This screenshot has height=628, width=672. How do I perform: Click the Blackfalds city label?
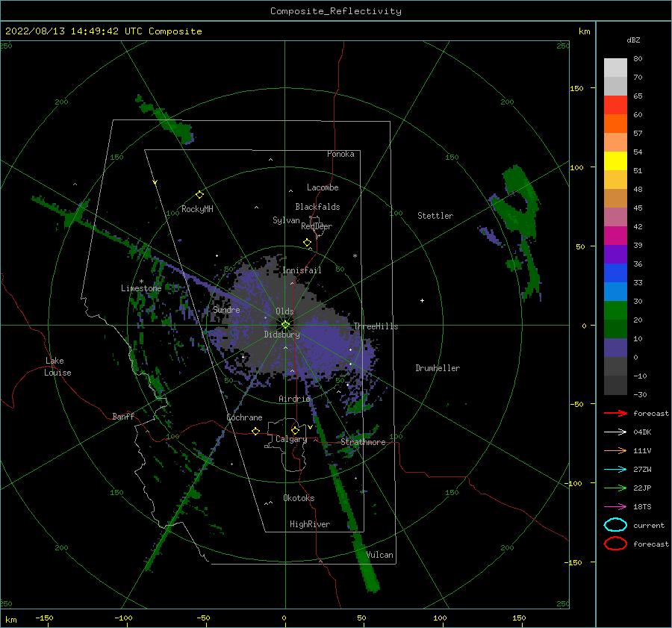tap(317, 207)
